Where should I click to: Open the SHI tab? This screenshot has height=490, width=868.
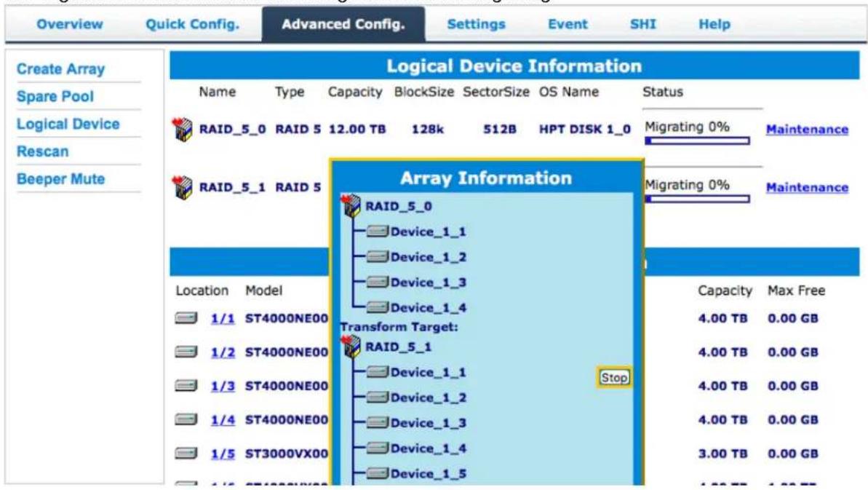[642, 24]
